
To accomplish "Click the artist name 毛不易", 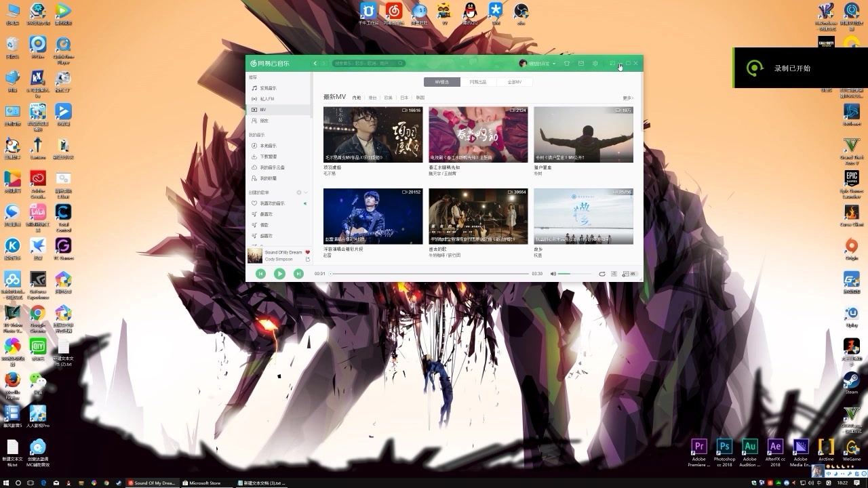I will coord(330,174).
